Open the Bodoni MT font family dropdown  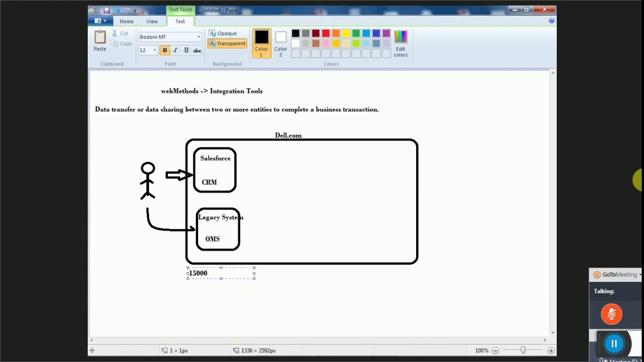pos(199,37)
